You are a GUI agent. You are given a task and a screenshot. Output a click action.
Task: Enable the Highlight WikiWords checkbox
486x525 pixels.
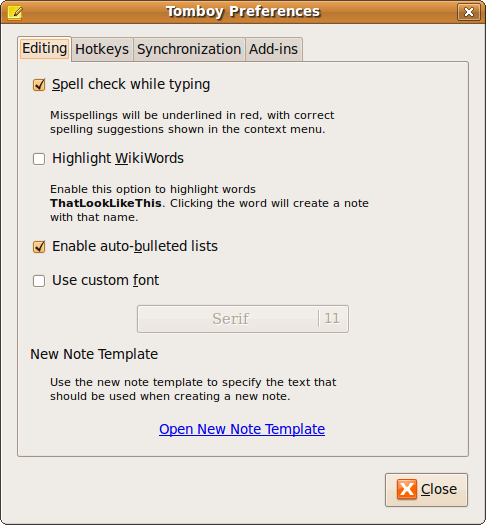point(39,159)
